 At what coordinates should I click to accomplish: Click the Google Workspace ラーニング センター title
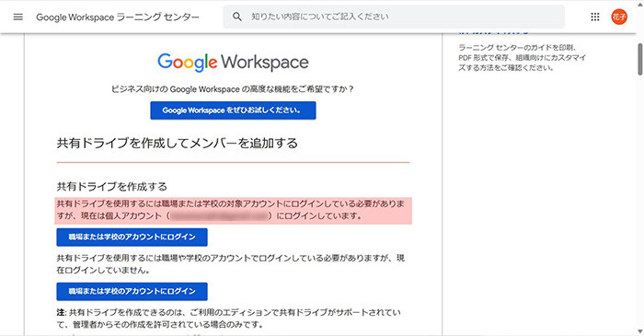pyautogui.click(x=118, y=17)
